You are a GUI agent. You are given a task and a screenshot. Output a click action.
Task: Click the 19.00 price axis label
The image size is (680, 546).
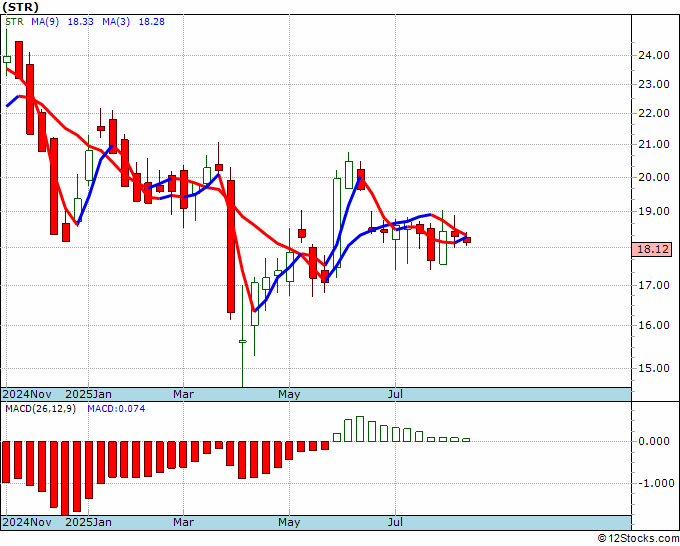[x=654, y=212]
